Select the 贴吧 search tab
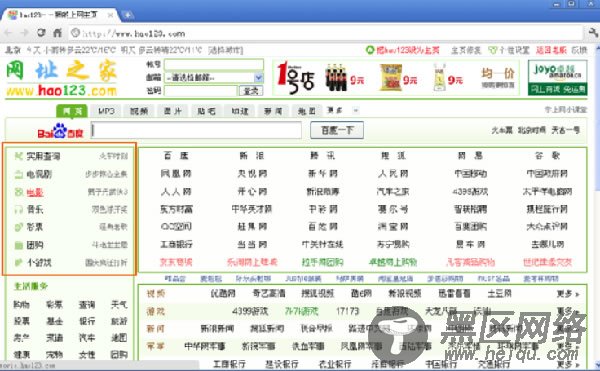Image resolution: width=600 pixels, height=371 pixels. pos(206,111)
